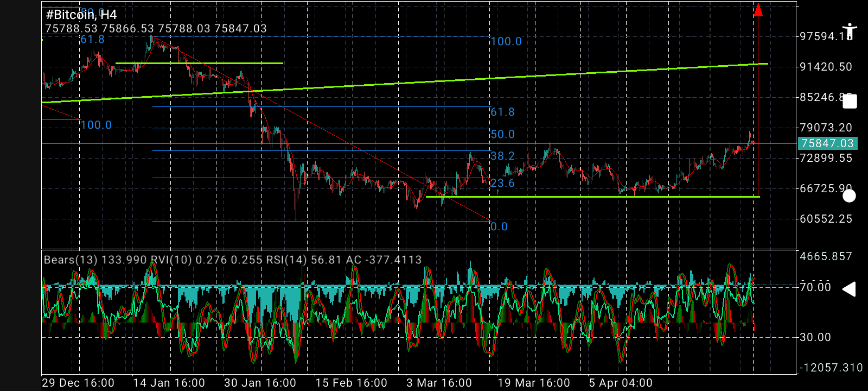The image size is (868, 391).
Task: Select the Fibonacci 38.2 level label
Action: pyautogui.click(x=502, y=156)
